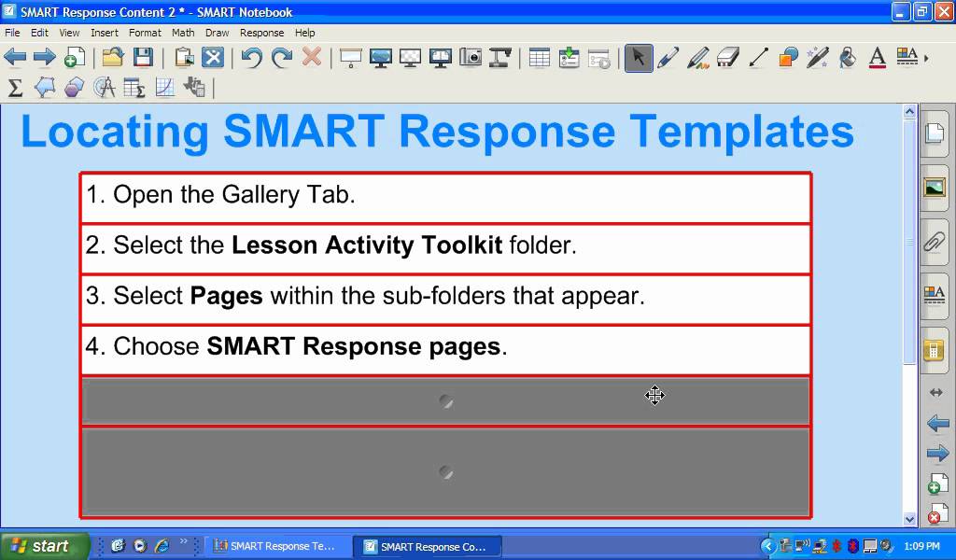The image size is (956, 560).
Task: Select the Magic Pen tool
Action: [817, 58]
